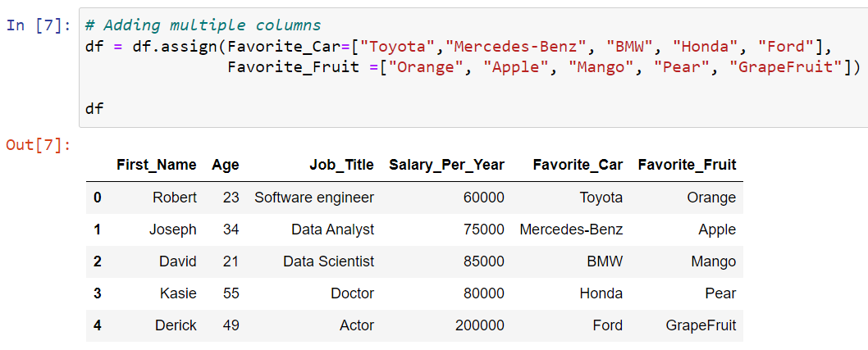Click the GrapeFruit table cell
The width and height of the screenshot is (868, 350).
coord(701,325)
